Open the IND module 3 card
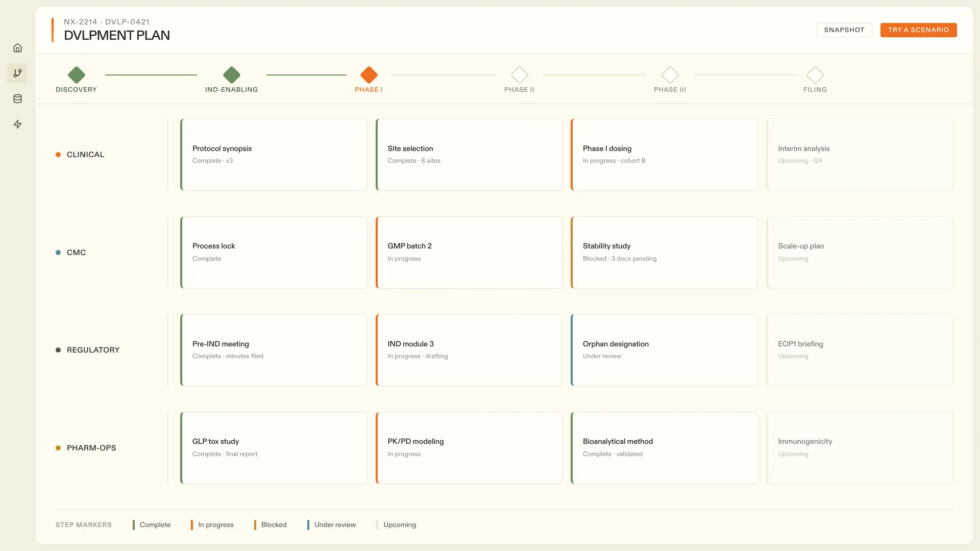Image resolution: width=980 pixels, height=551 pixels. [469, 350]
